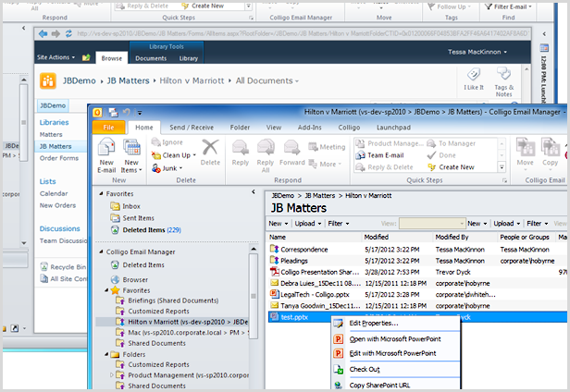Open All Documents view dropdown
570x392 pixels.
click(x=266, y=80)
